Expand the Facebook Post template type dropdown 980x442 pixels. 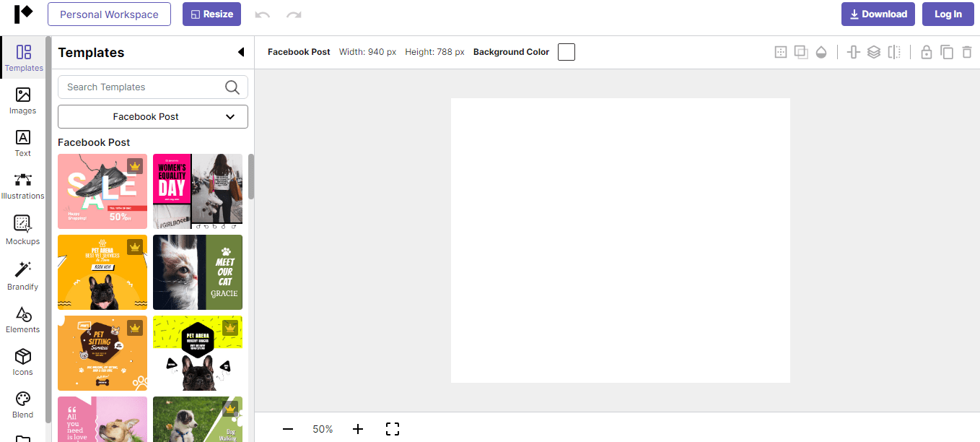[153, 116]
